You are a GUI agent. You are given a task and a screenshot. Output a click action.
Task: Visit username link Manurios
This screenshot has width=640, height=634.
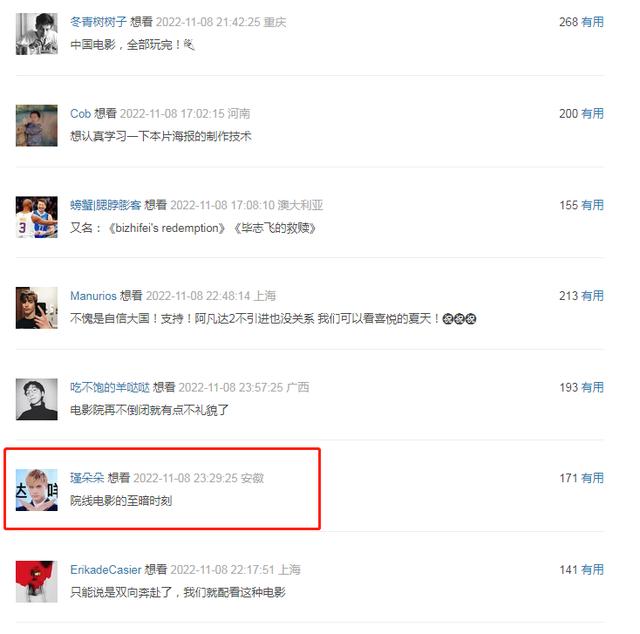pos(93,296)
